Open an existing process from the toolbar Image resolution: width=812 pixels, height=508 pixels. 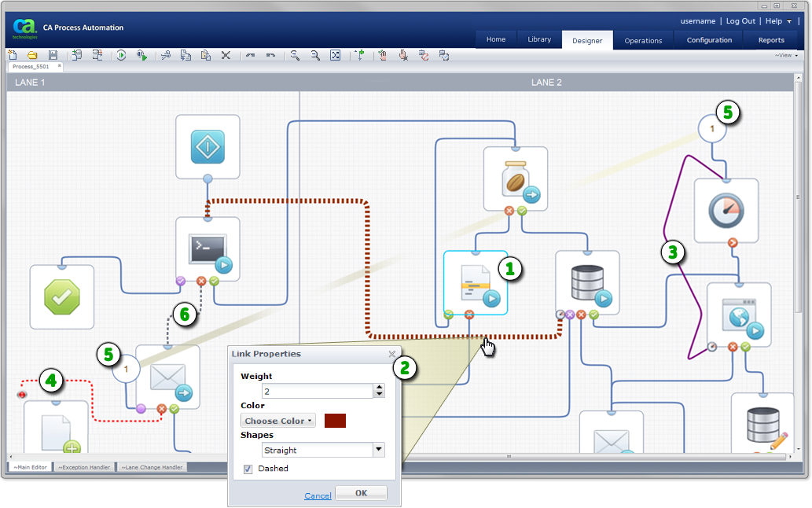[x=31, y=54]
